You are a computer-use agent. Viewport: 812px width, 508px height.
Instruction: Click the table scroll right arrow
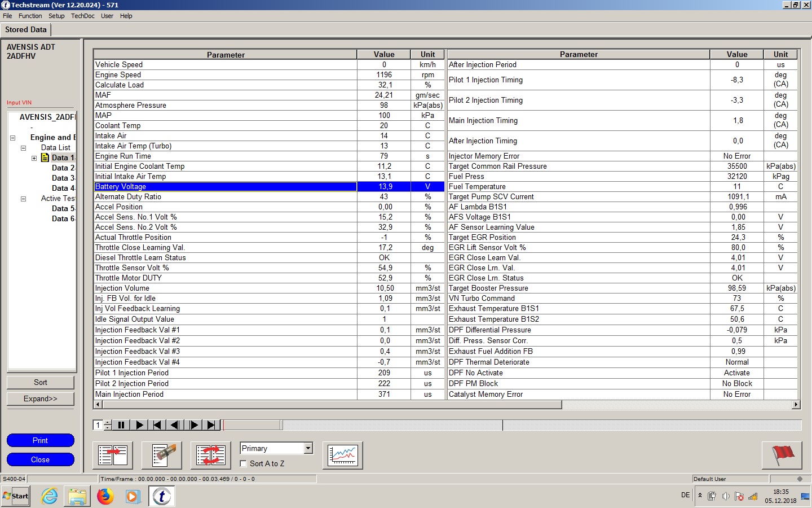[796, 405]
